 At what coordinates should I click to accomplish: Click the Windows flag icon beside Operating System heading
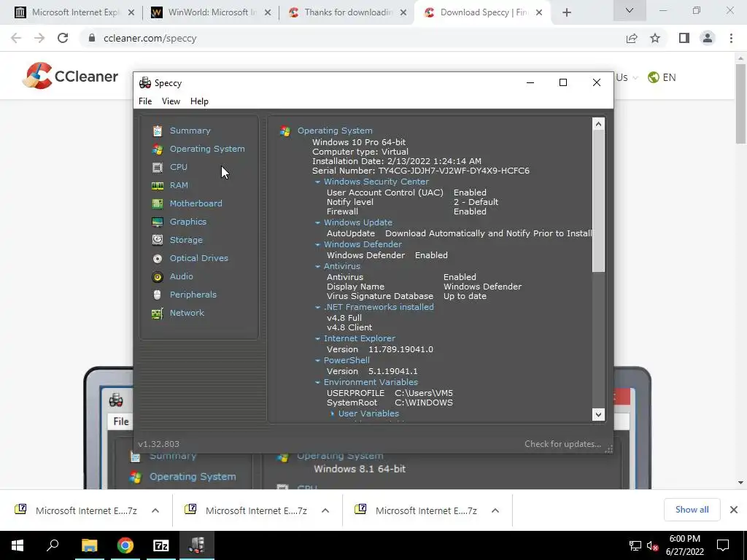pos(285,131)
